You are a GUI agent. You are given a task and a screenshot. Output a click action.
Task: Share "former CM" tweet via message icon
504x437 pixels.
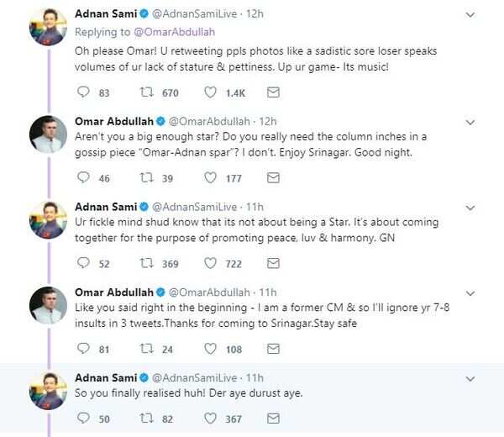point(273,349)
